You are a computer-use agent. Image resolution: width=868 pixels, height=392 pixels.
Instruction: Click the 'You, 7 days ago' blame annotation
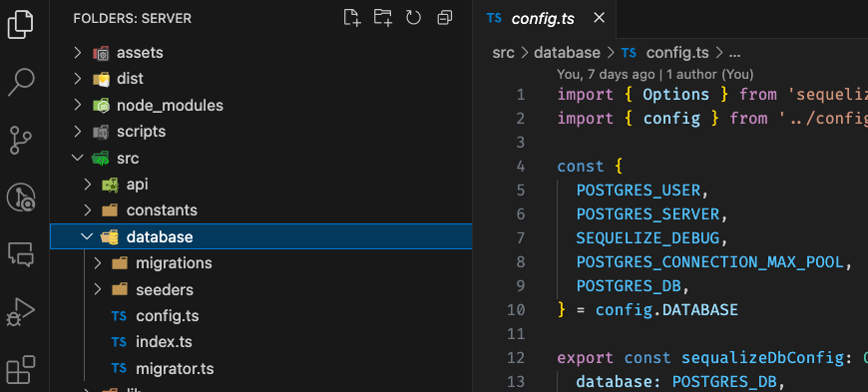[606, 74]
